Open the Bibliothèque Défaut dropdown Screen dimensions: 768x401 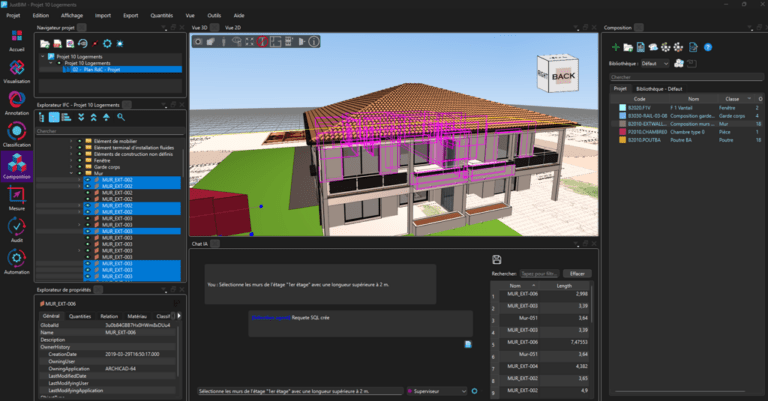pyautogui.click(x=654, y=62)
